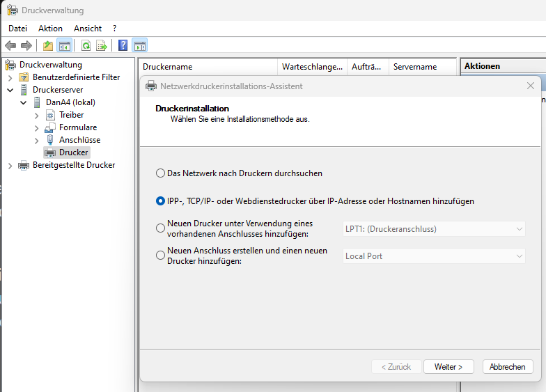Expand the Treiber node

click(x=36, y=116)
